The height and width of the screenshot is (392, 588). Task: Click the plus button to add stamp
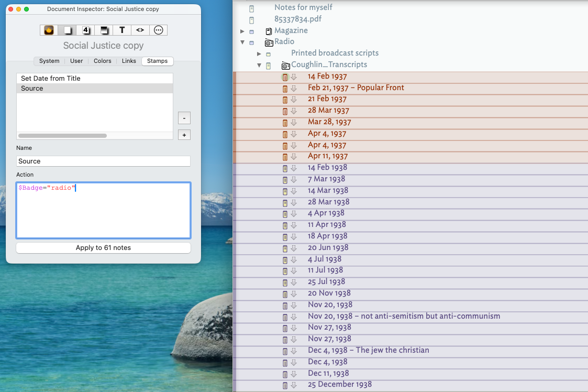184,135
